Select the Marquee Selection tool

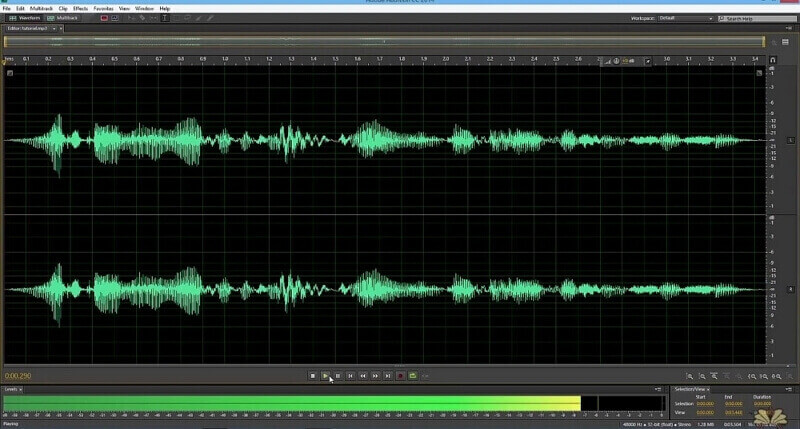coord(176,18)
